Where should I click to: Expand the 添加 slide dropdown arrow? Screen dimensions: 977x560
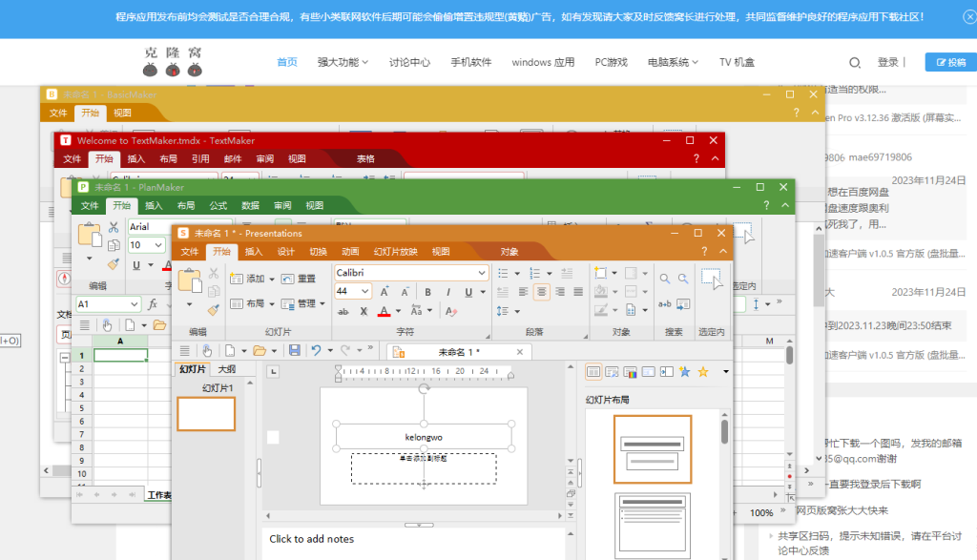pyautogui.click(x=272, y=280)
